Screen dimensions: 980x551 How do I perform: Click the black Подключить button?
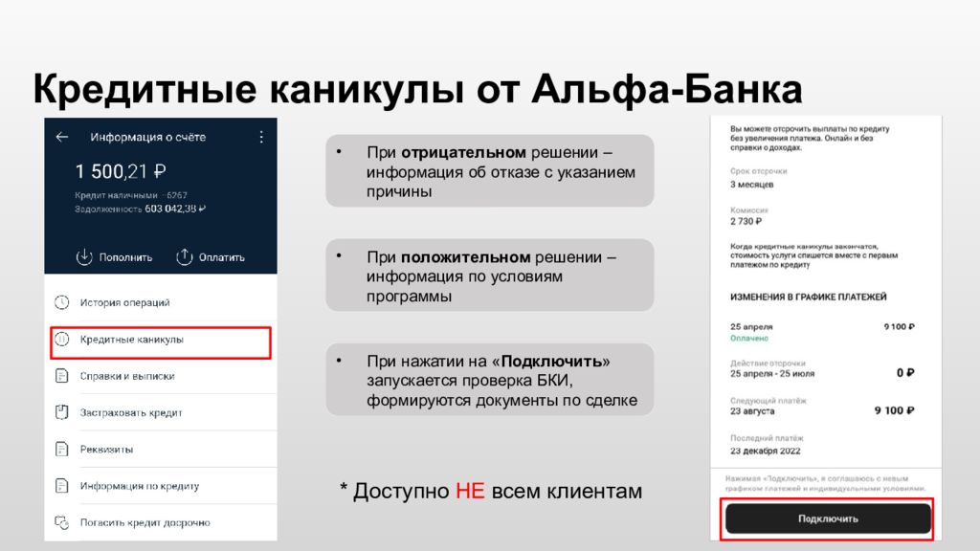pyautogui.click(x=828, y=518)
